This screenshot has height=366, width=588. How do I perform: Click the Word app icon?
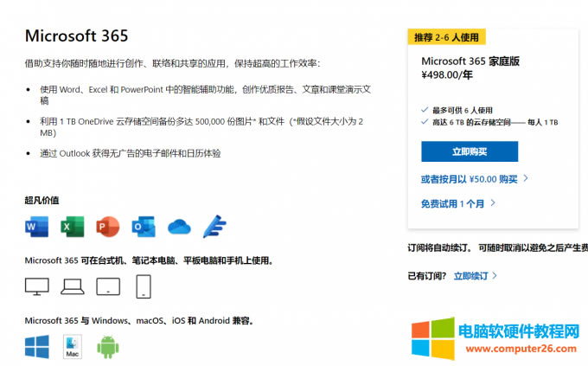(x=37, y=227)
